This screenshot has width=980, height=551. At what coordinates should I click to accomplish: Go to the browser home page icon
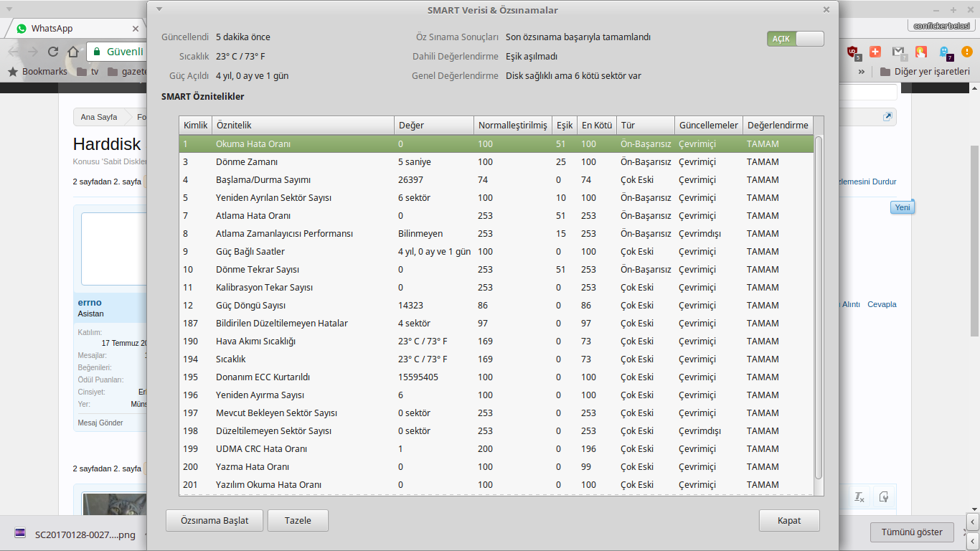pos(73,52)
